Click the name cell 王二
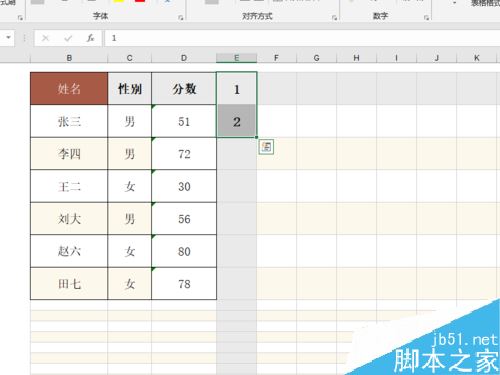The height and width of the screenshot is (375, 500). (x=69, y=186)
